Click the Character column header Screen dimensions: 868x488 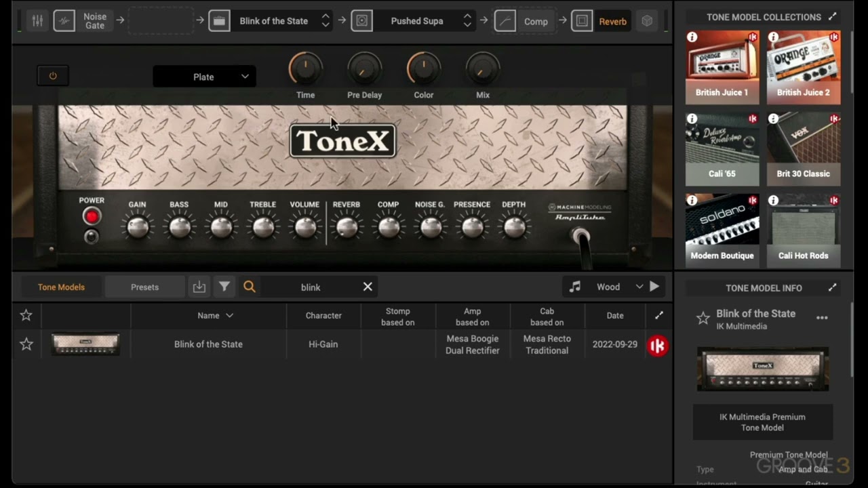(x=323, y=315)
